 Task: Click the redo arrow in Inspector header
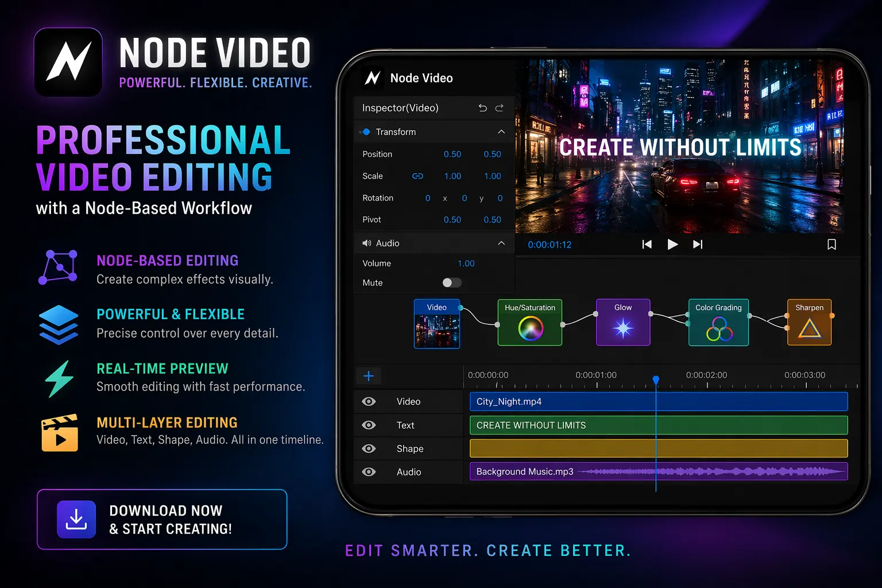point(500,108)
